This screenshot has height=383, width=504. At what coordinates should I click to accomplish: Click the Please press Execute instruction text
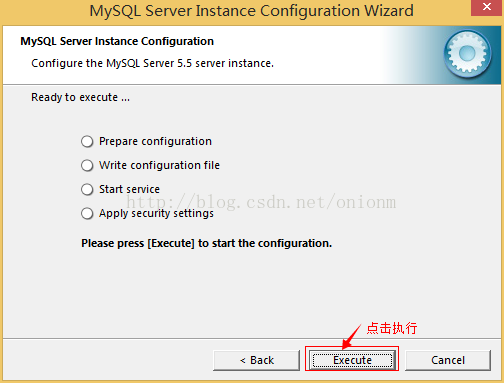tap(207, 243)
